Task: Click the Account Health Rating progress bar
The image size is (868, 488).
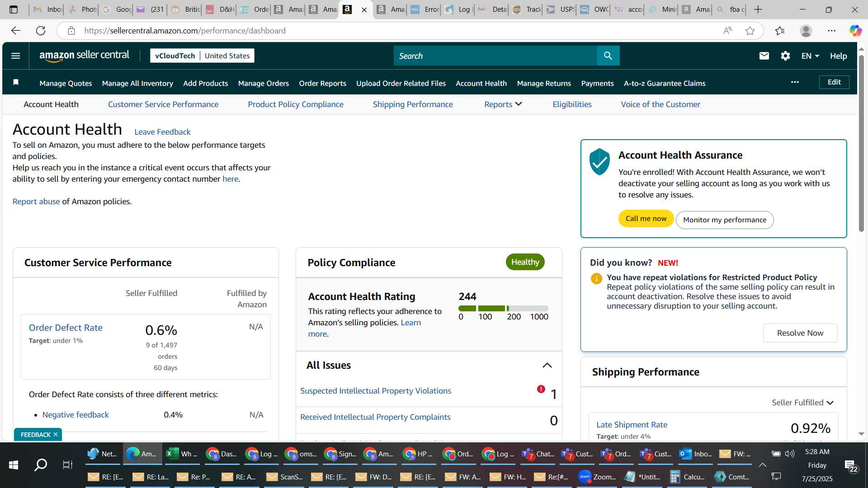Action: pos(503,308)
